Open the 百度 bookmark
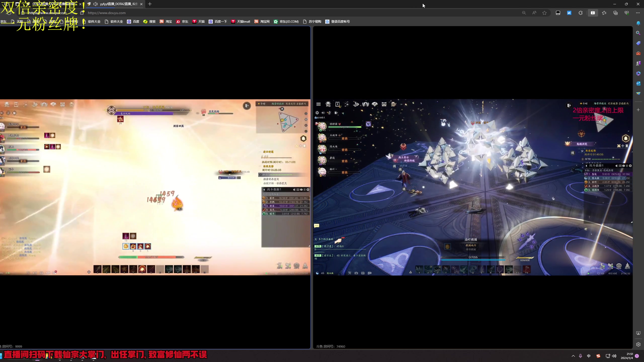The height and width of the screenshot is (362, 644). point(133,22)
